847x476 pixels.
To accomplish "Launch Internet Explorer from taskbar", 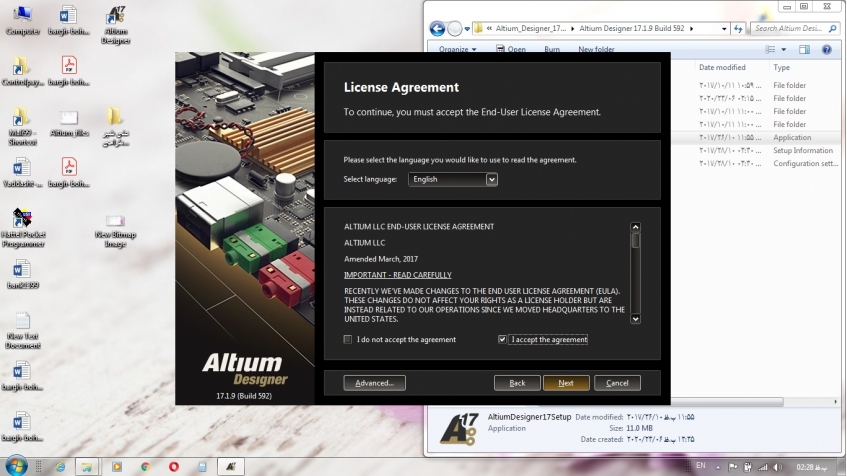I will [60, 466].
